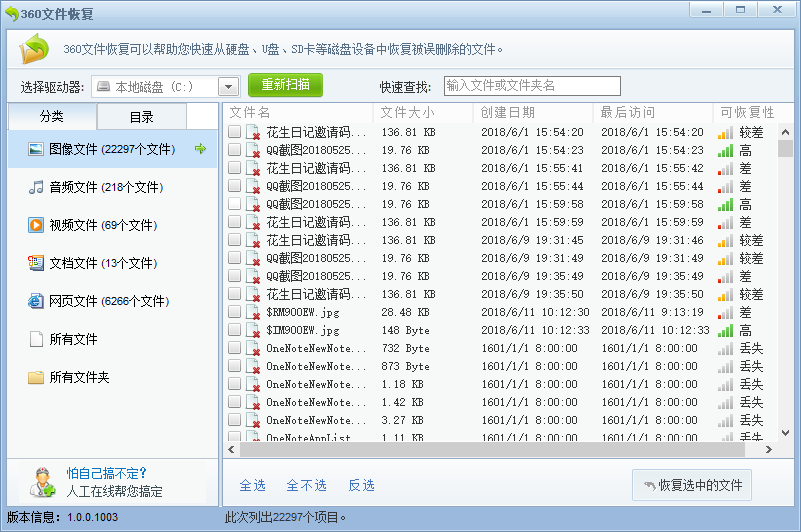This screenshot has width=801, height=532.
Task: Click the document files icon
Action: click(36, 263)
